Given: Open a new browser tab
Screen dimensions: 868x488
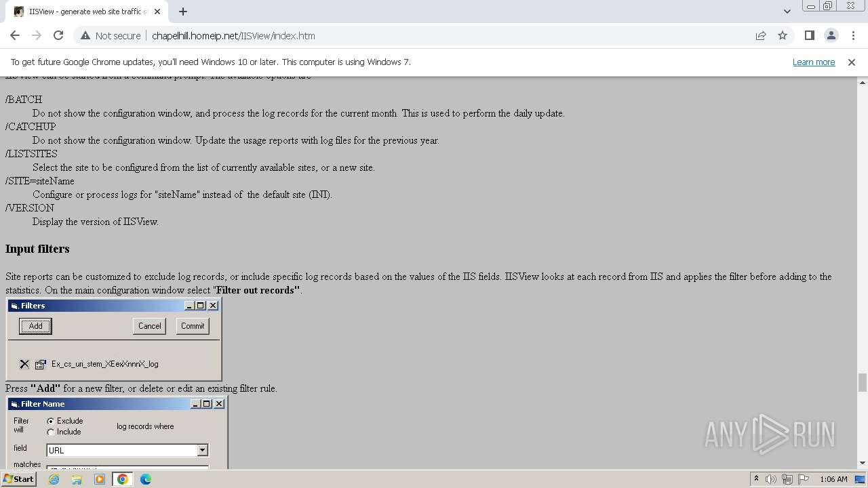Looking at the screenshot, I should click(183, 12).
